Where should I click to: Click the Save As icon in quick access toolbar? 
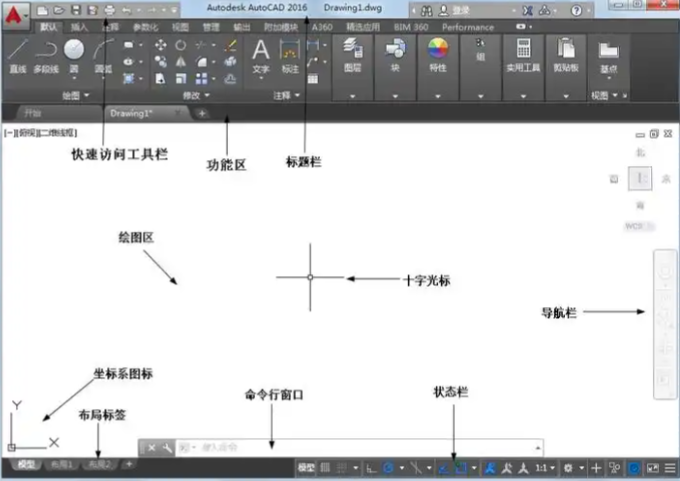(x=92, y=10)
